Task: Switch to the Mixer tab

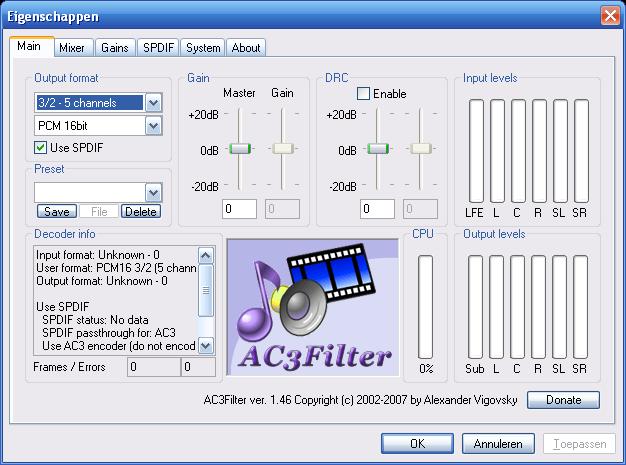Action: click(x=72, y=47)
